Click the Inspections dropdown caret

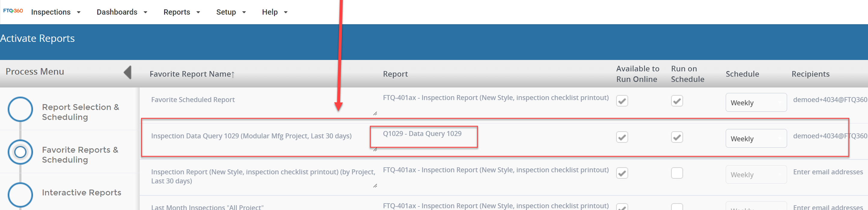point(78,12)
